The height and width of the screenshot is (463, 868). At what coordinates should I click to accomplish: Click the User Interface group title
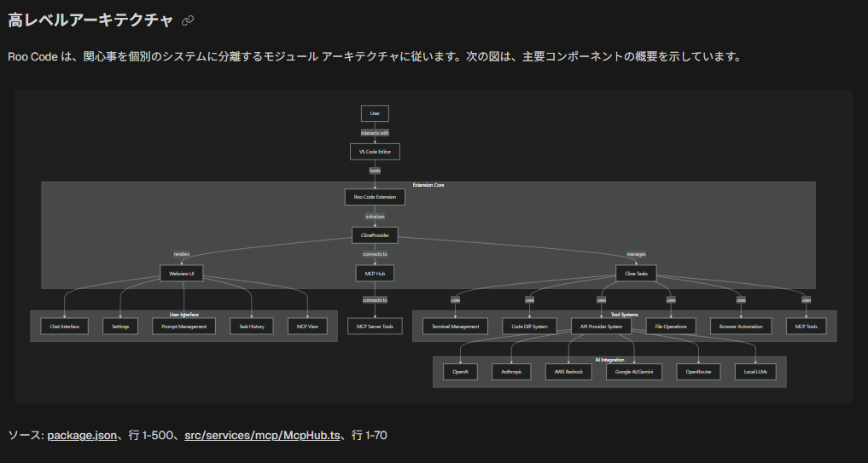[184, 314]
